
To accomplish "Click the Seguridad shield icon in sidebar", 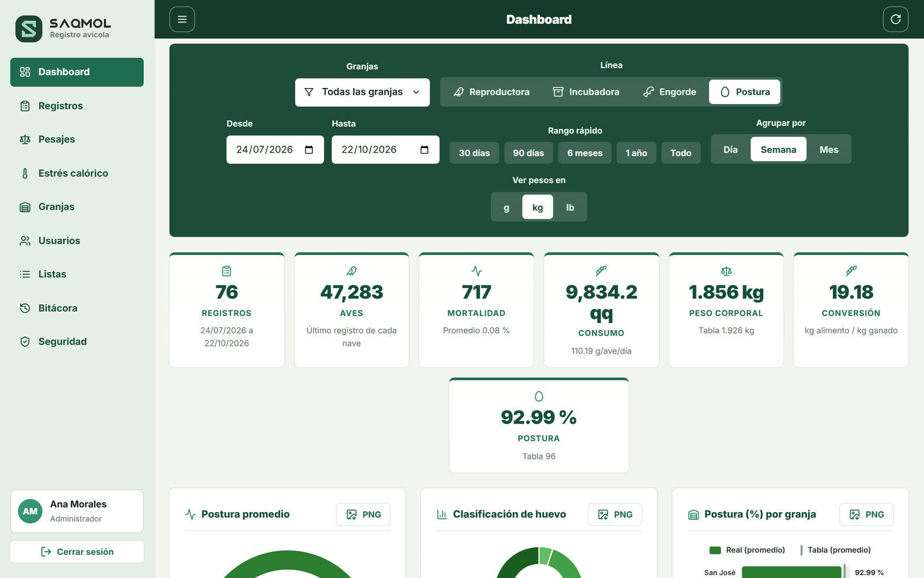I will coord(25,342).
